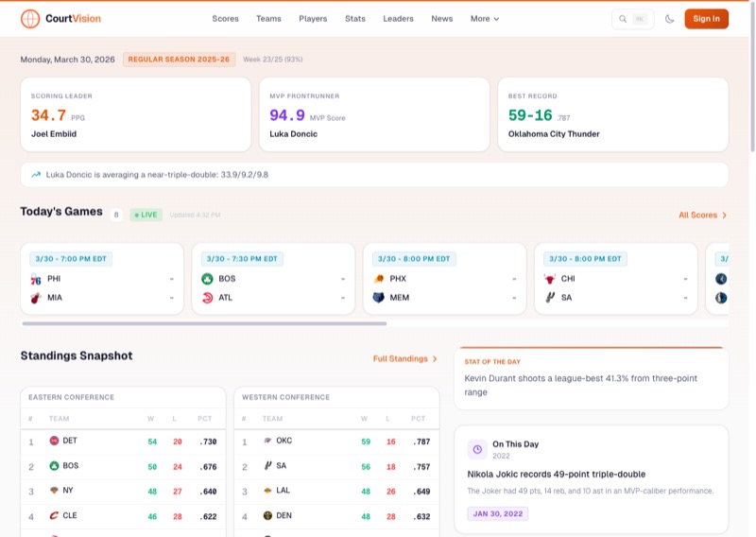Select Stats in the top navigation
This screenshot has height=537, width=756.
(355, 19)
